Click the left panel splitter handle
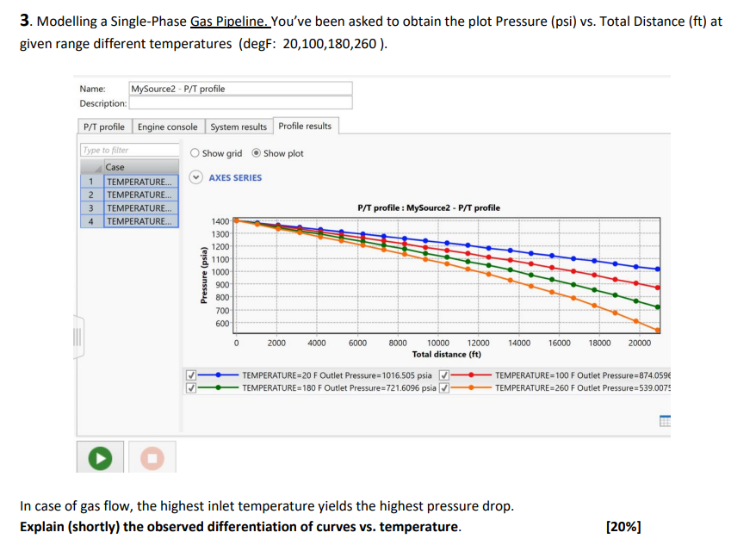 pos(77,337)
